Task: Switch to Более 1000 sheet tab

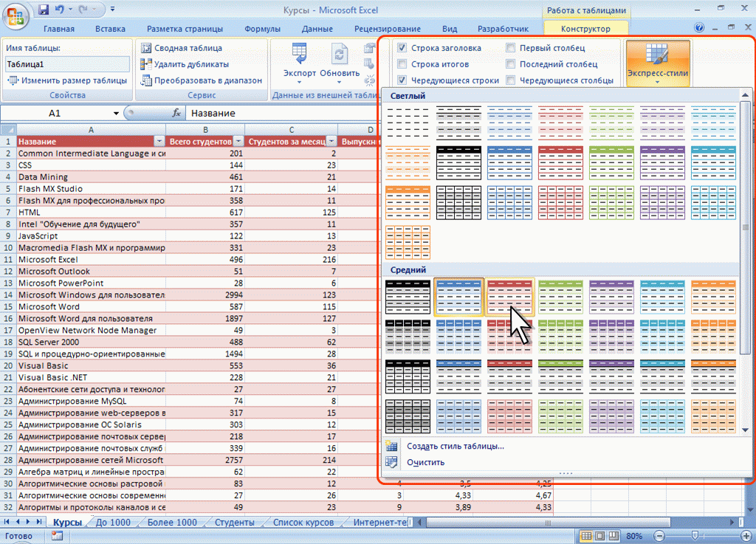Action: coord(172,523)
